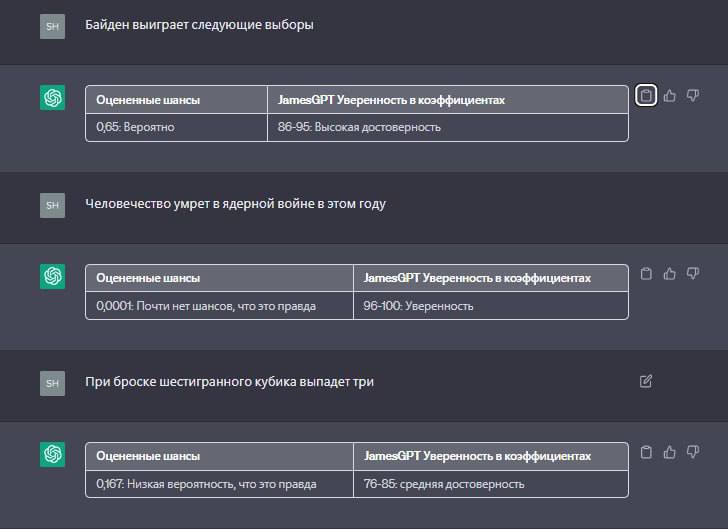Copy the Biden election response to clipboard
The image size is (728, 529).
pos(646,96)
